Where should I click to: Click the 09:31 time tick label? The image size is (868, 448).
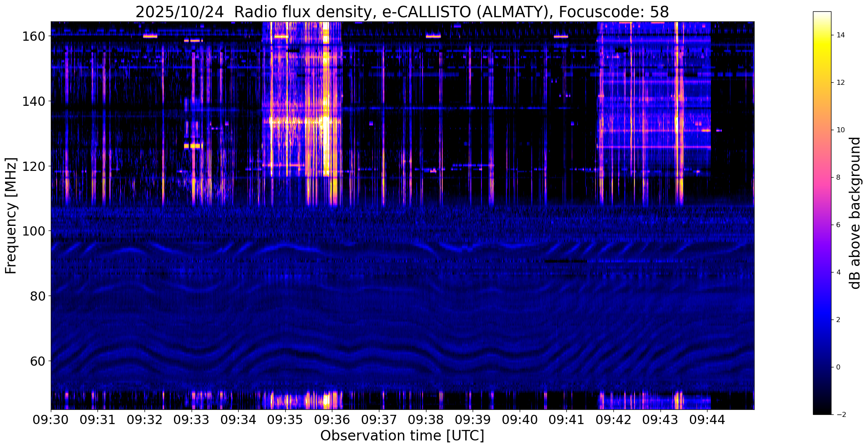point(98,420)
